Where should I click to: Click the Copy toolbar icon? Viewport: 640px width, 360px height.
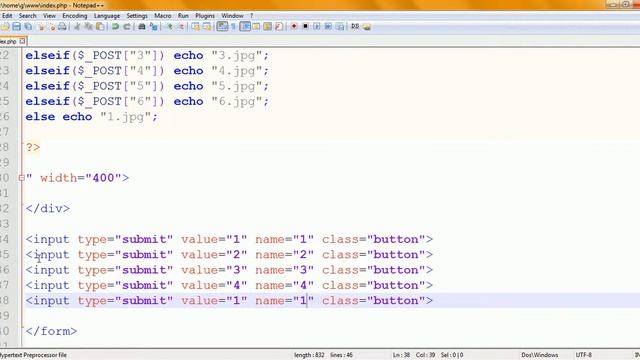pyautogui.click(x=88, y=27)
